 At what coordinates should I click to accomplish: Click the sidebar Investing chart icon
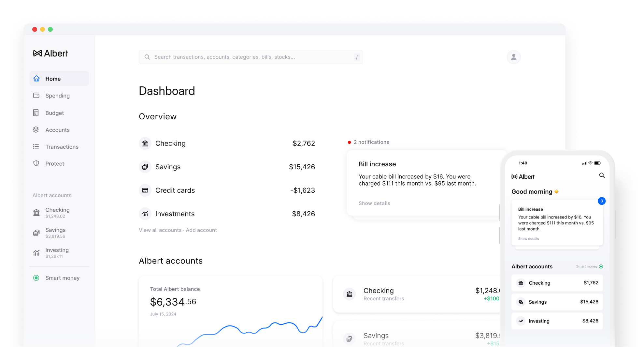[36, 253]
